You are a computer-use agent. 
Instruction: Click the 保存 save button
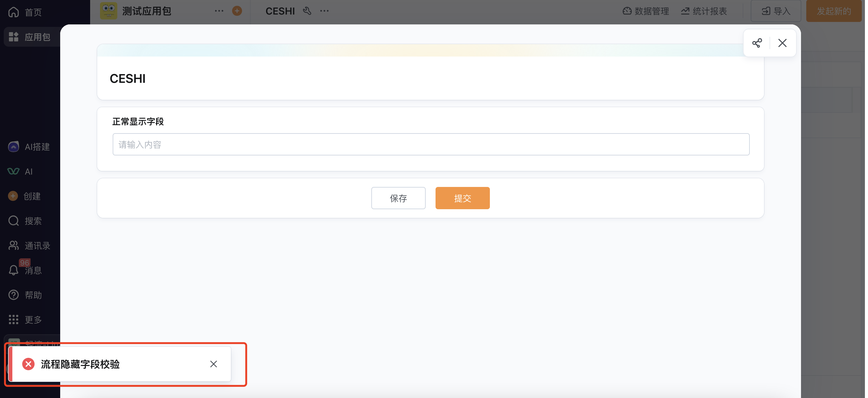click(398, 198)
